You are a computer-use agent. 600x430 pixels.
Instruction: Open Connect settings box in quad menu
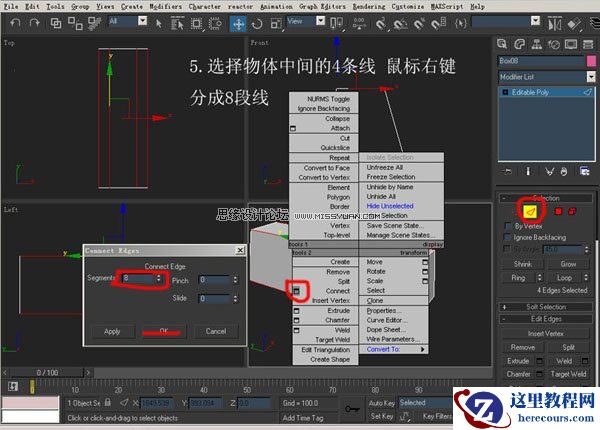click(x=297, y=291)
